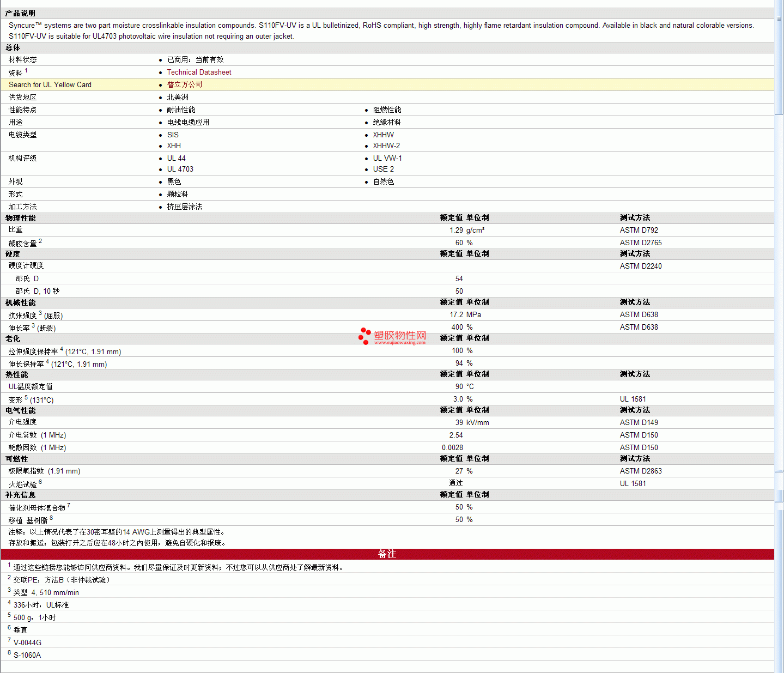The width and height of the screenshot is (784, 673).
Task: Select footnote text 336小时，UL标准
Action: coord(41,605)
